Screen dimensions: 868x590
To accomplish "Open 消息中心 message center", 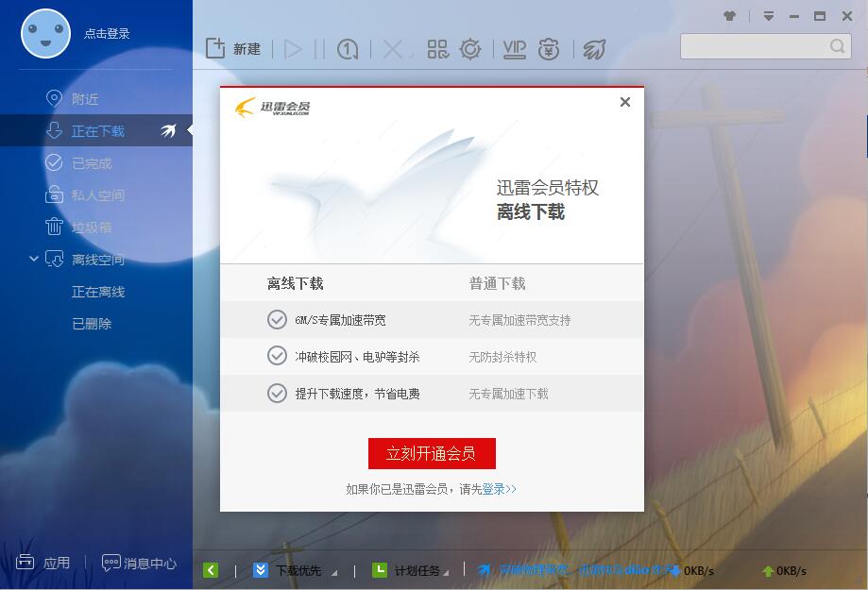I will pyautogui.click(x=140, y=563).
